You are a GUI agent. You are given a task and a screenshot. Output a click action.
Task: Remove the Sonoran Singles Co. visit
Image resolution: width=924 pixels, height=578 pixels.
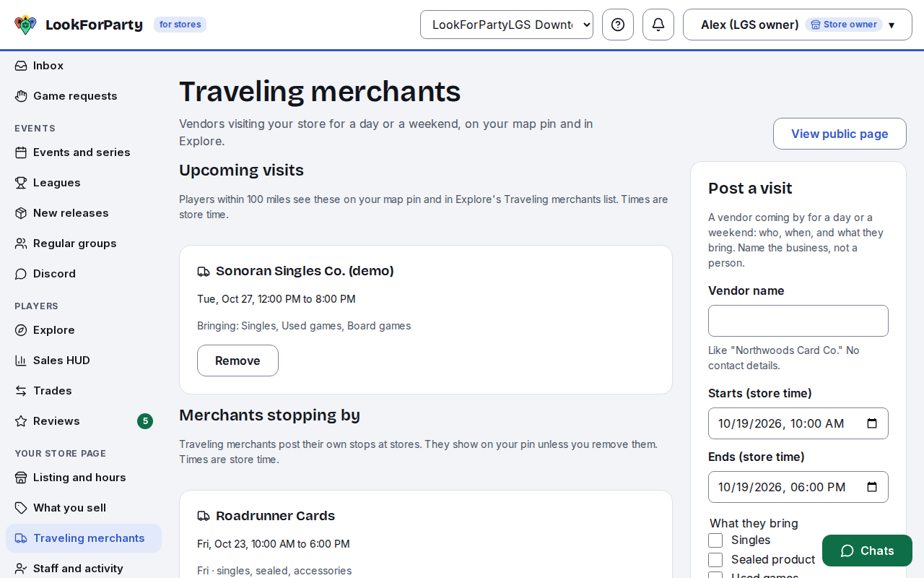[x=237, y=361]
